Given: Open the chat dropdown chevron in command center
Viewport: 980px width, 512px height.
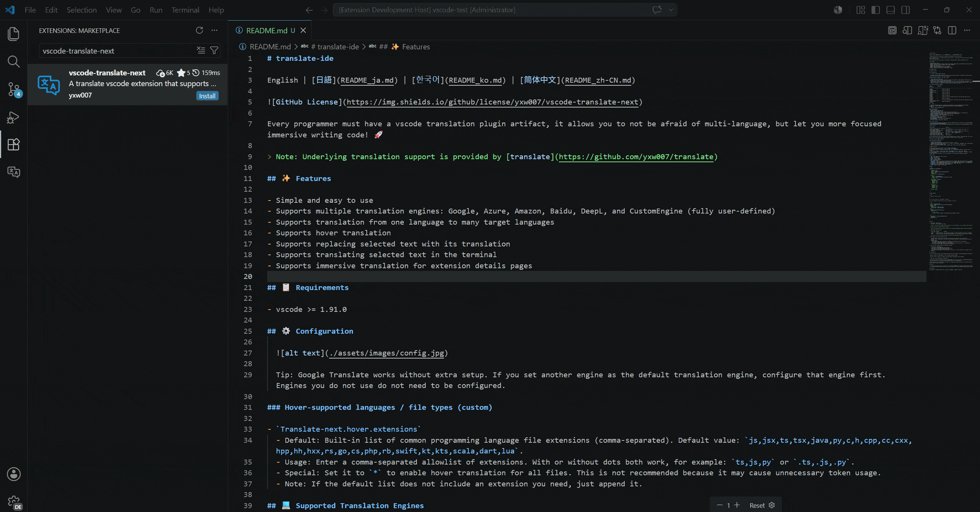Looking at the screenshot, I should point(671,10).
